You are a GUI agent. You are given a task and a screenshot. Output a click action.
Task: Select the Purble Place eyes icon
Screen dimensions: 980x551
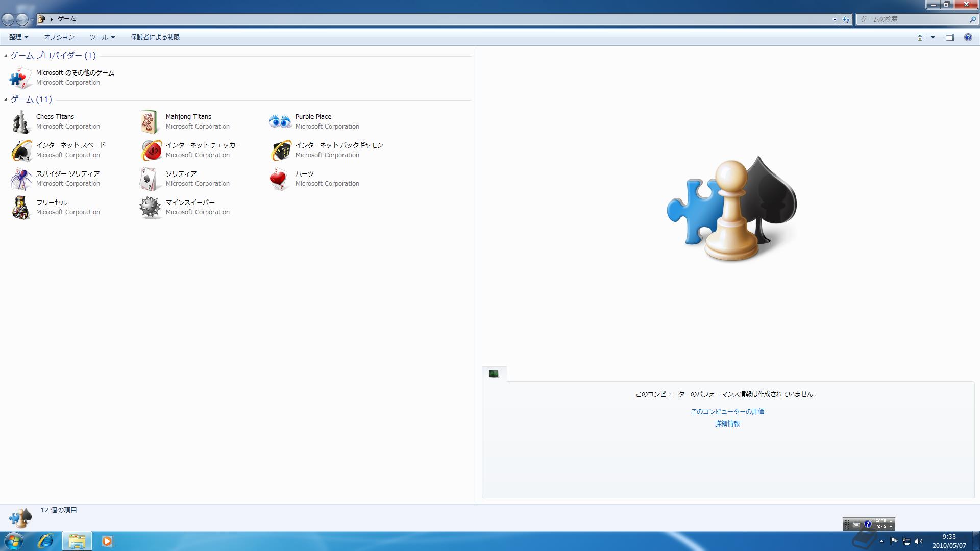point(280,122)
